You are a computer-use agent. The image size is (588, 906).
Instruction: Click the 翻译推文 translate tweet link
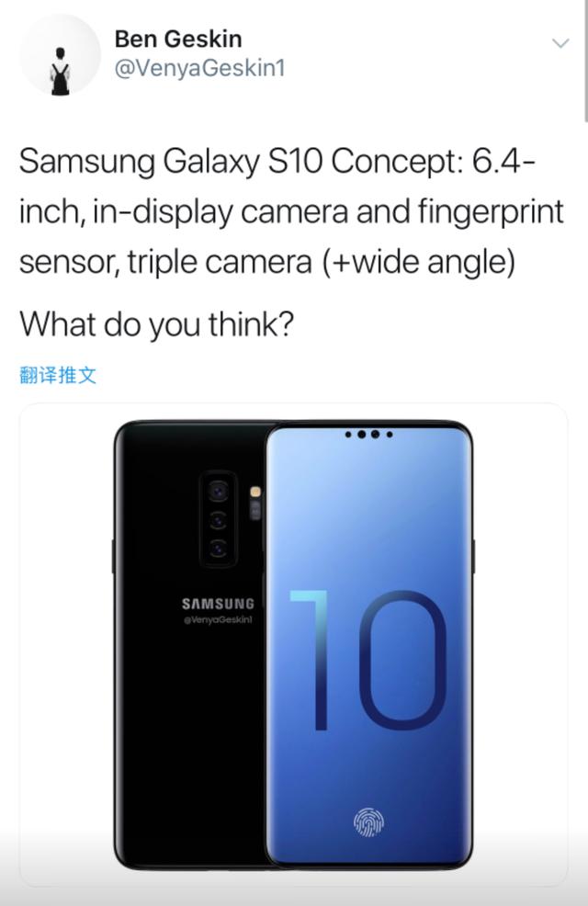pyautogui.click(x=58, y=375)
